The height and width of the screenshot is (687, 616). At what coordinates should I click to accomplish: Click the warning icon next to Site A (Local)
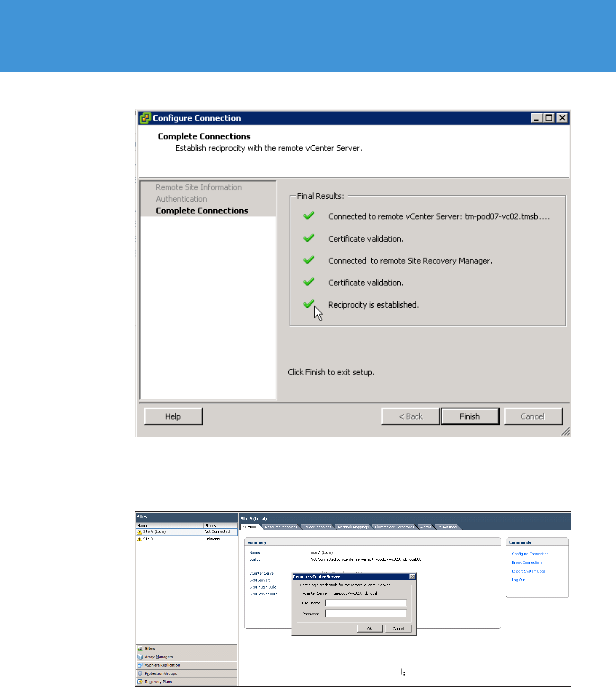139,532
